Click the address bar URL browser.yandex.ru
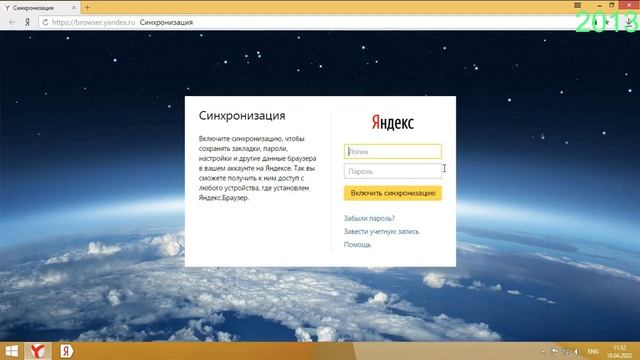 tap(93, 22)
